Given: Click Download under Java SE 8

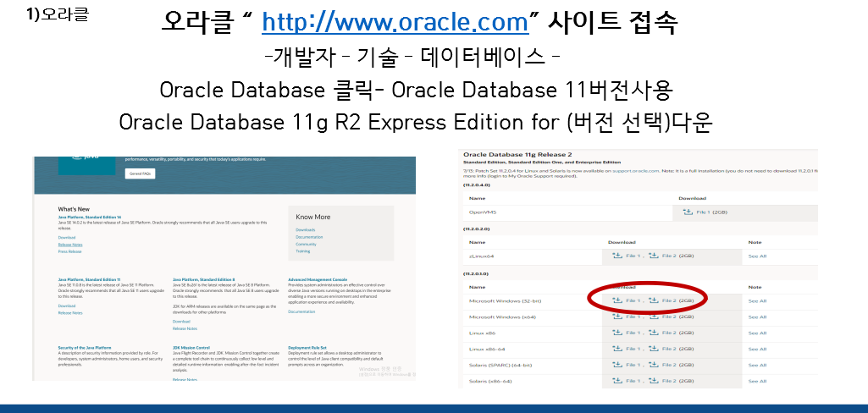Looking at the screenshot, I should tap(181, 322).
